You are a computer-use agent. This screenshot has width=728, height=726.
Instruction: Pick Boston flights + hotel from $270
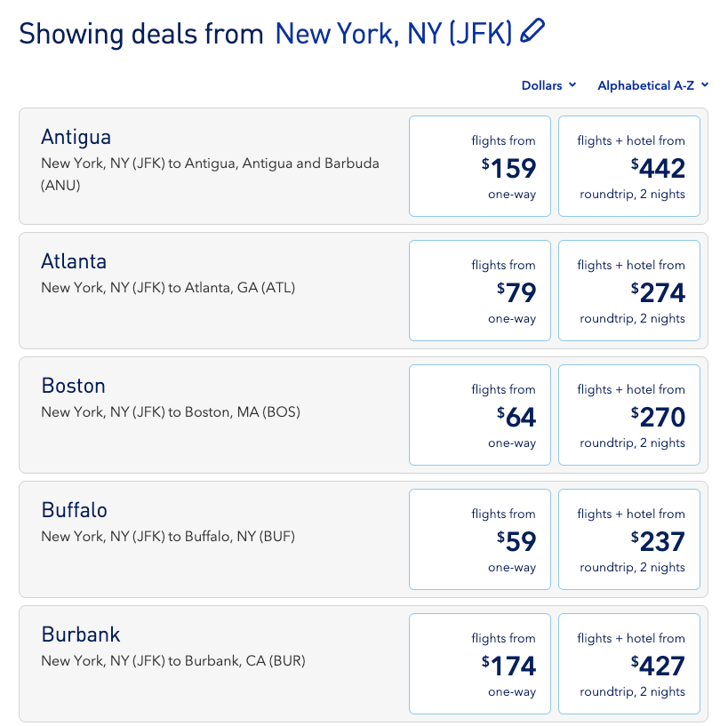629,415
